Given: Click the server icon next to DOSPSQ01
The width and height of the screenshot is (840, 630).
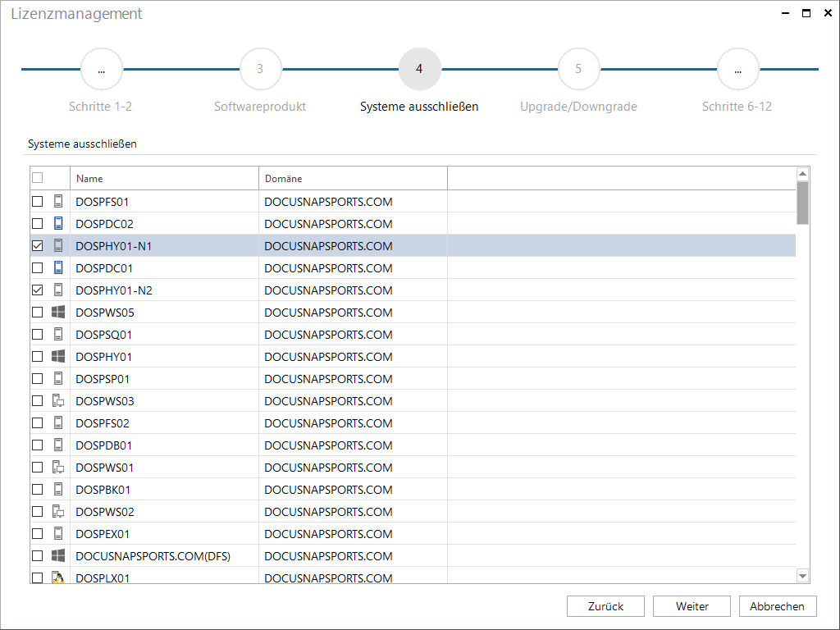Looking at the screenshot, I should pyautogui.click(x=58, y=335).
